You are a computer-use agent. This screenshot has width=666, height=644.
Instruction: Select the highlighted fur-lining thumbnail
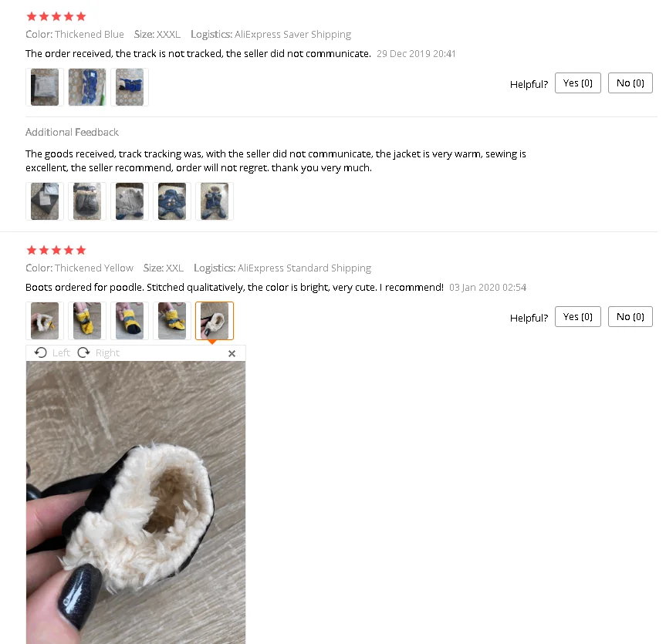point(215,321)
